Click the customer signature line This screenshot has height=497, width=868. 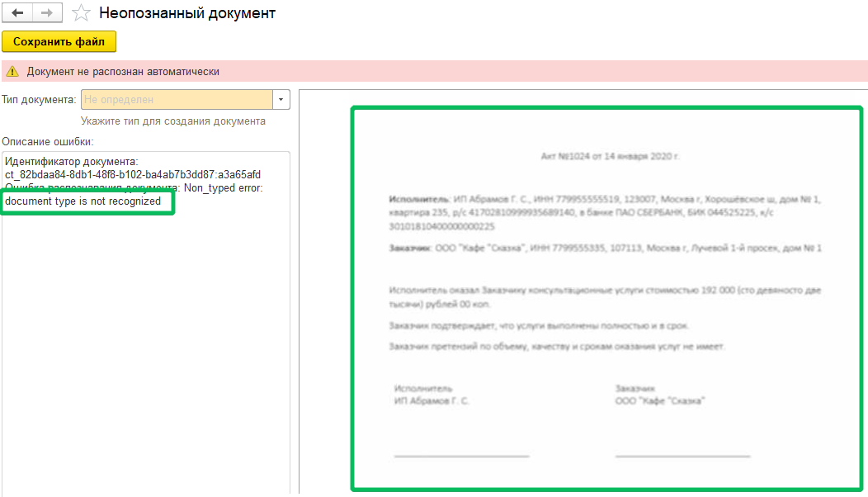point(682,456)
